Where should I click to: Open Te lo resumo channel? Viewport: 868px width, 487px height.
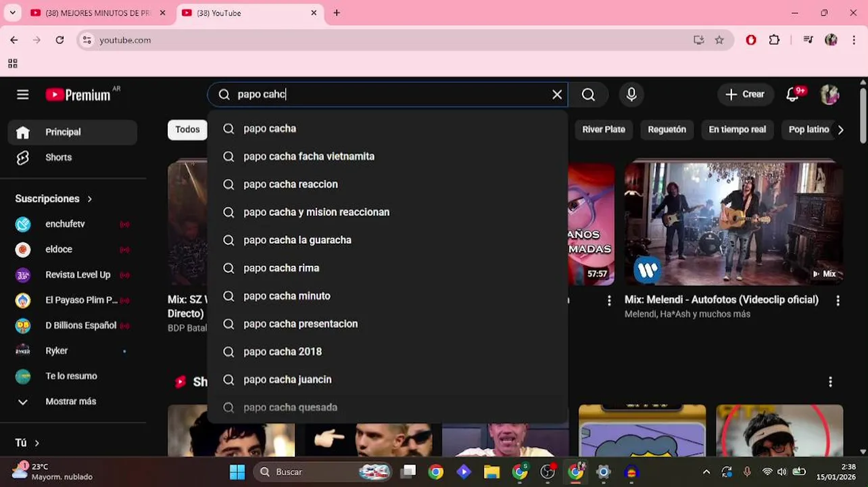(72, 376)
